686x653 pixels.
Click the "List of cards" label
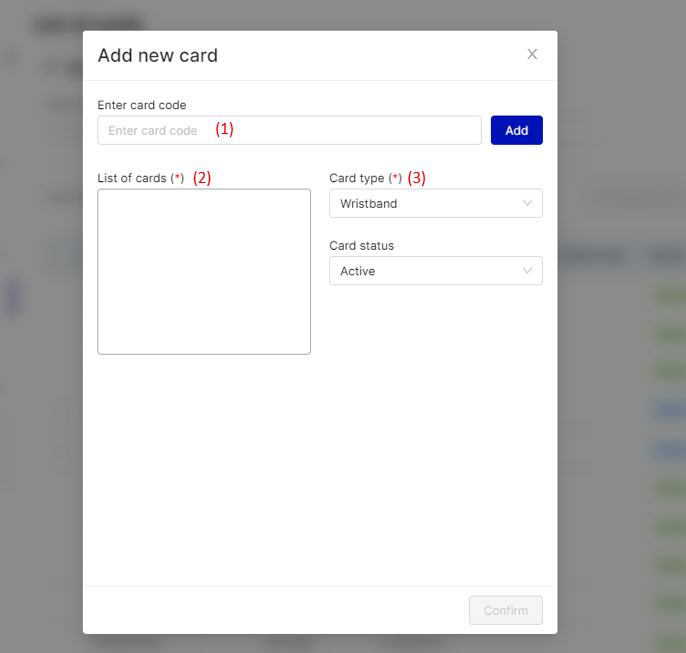pos(132,178)
